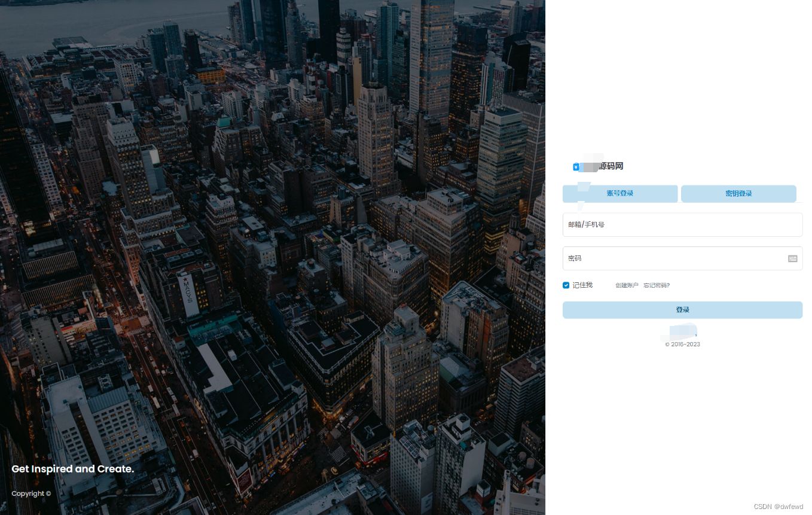Click the 忘记密码? forgot password link
Screen dimensions: 812x515
pyautogui.click(x=656, y=285)
